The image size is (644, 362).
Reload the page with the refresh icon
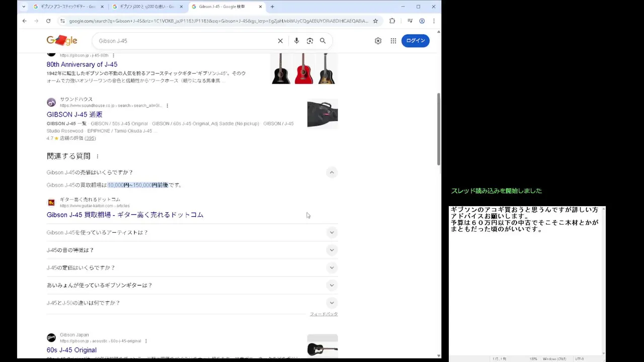pyautogui.click(x=48, y=21)
